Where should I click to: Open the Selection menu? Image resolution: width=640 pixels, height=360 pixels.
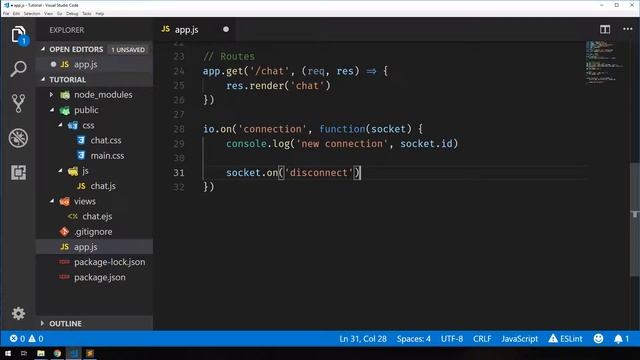coord(32,13)
